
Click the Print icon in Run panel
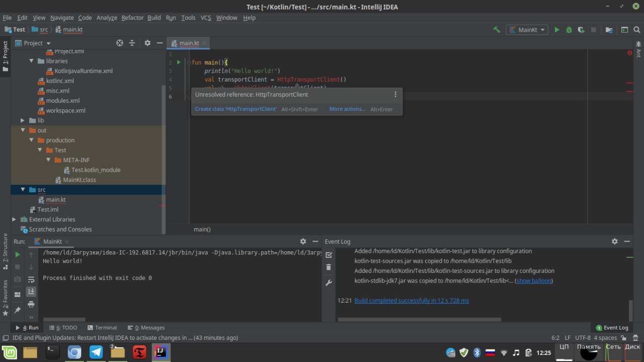pyautogui.click(x=31, y=304)
